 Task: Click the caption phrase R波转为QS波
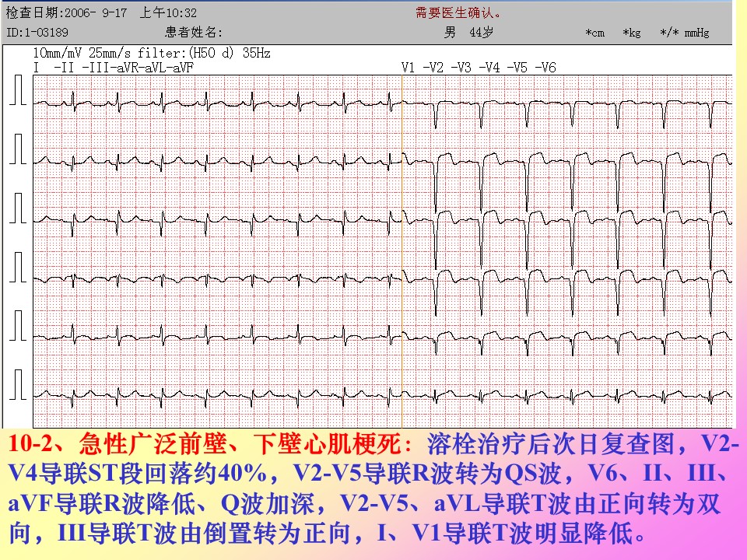491,474
